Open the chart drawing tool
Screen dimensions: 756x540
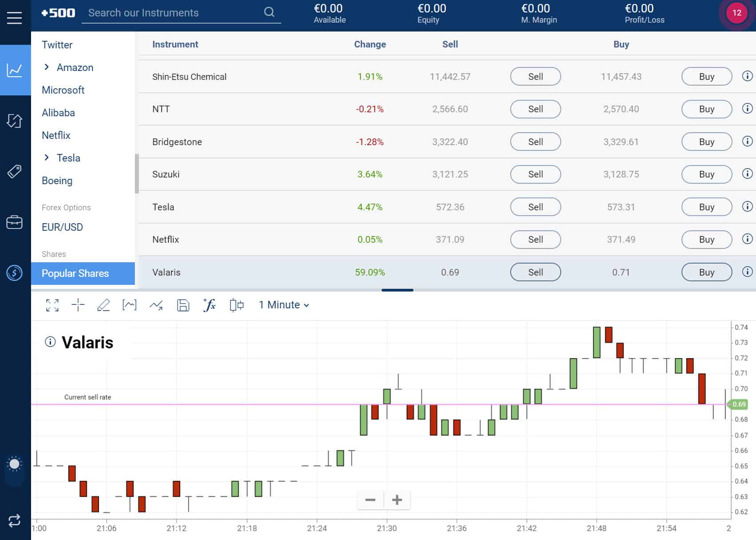coord(104,305)
